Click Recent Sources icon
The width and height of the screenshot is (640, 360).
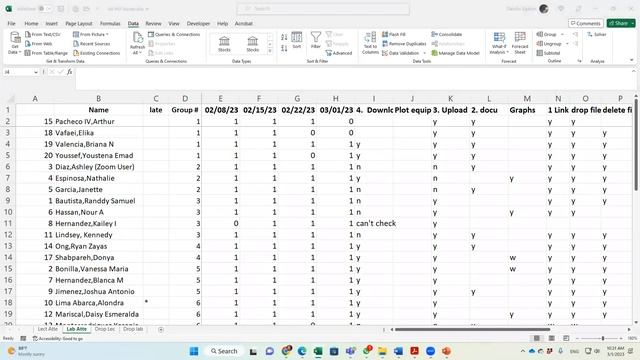click(x=76, y=44)
